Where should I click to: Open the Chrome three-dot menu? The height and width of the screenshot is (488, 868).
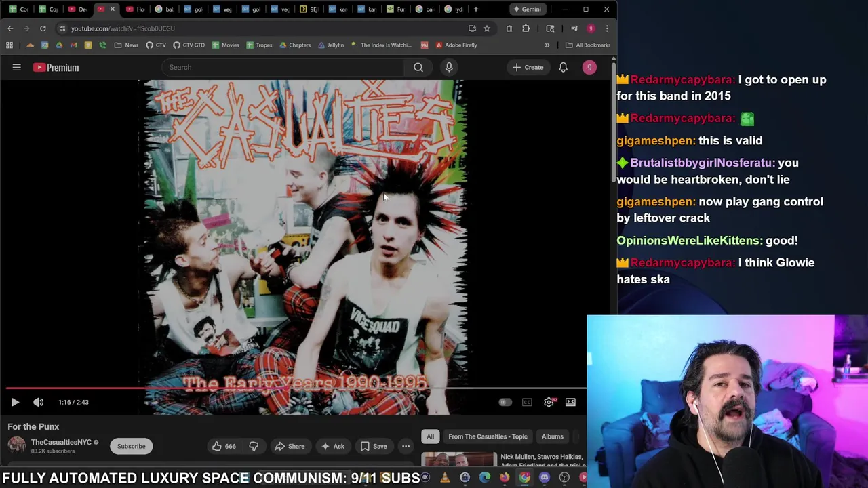(x=607, y=28)
